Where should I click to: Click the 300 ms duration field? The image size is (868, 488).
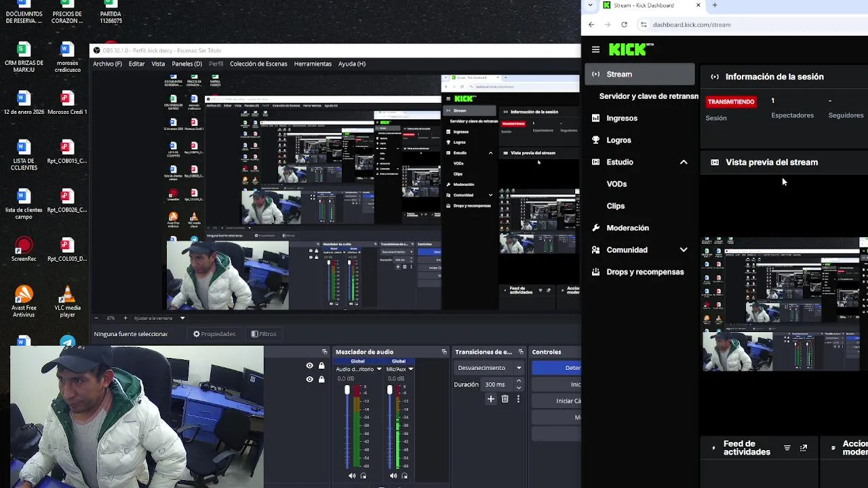(x=498, y=384)
